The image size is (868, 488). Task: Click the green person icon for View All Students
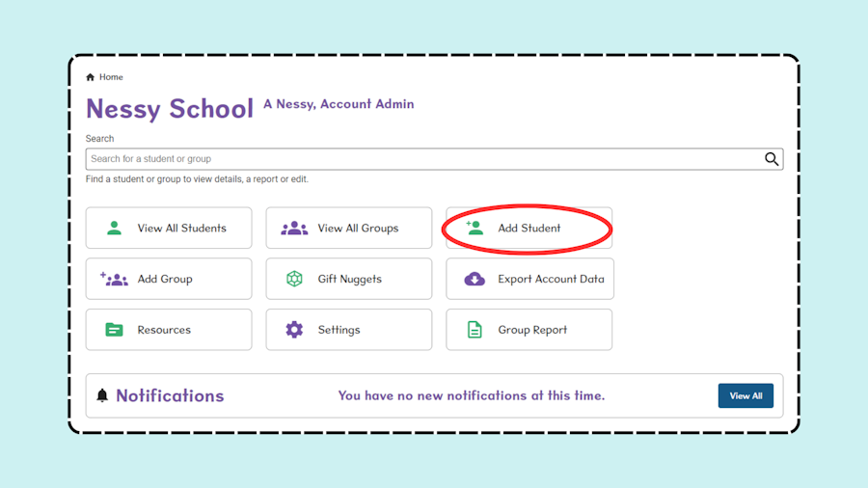(114, 228)
